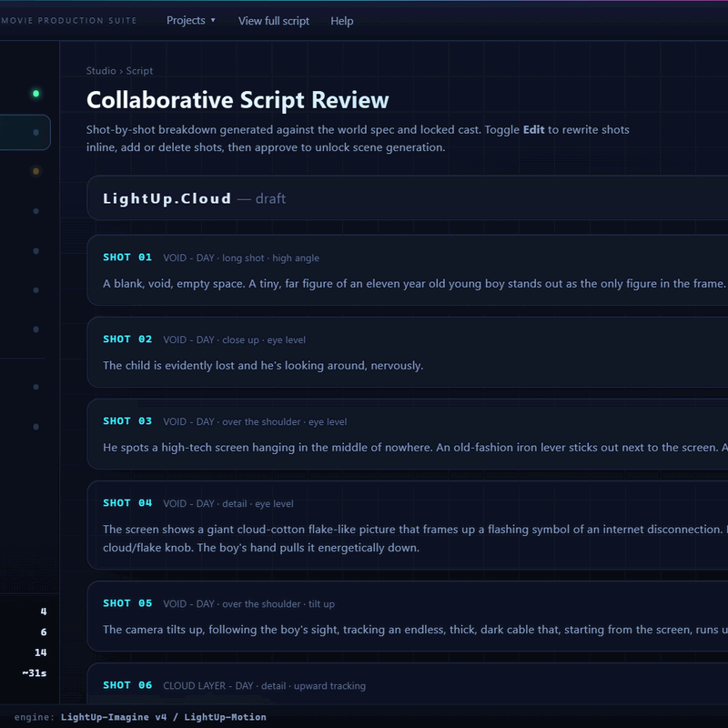The width and height of the screenshot is (728, 728).
Task: Select the SHOT 04 label
Action: click(127, 503)
